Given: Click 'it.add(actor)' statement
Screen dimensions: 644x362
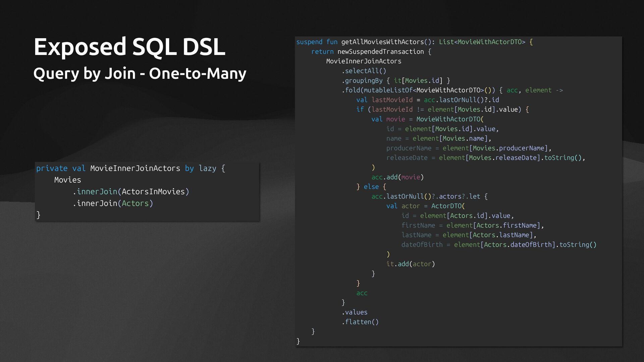Looking at the screenshot, I should click(x=410, y=264).
